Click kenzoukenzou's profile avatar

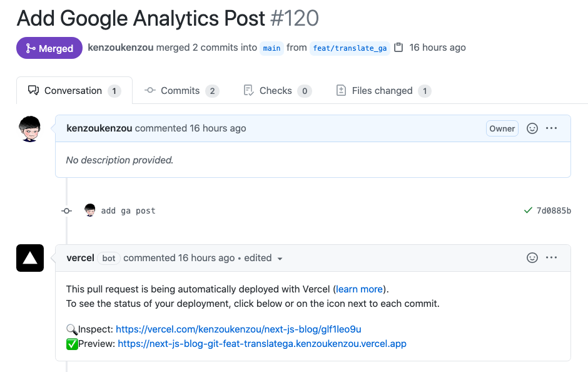[x=30, y=128]
